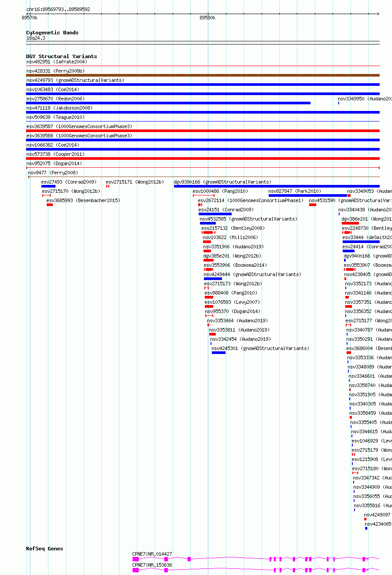Open variant label dgv939n166 (gnomADStructuralVariants)
Image resolution: width=392 pixels, height=575 pixels.
tap(223, 182)
